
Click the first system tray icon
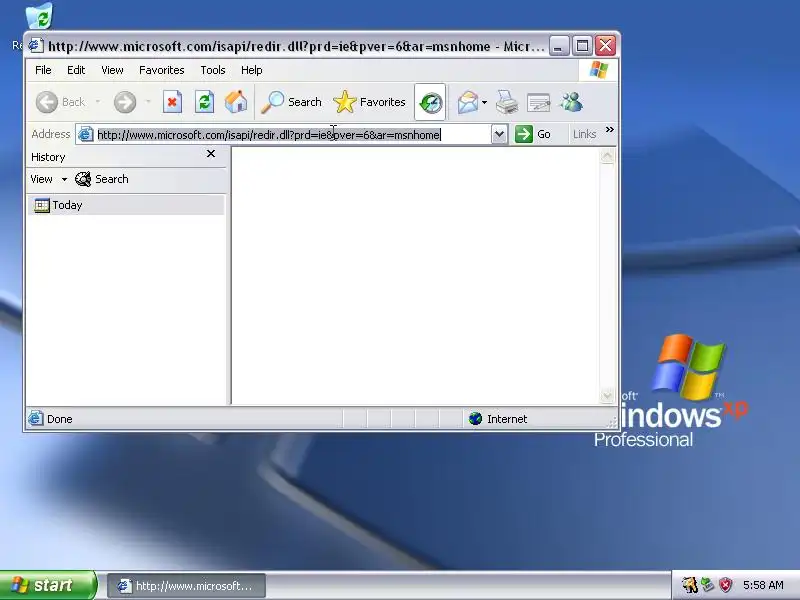point(689,585)
